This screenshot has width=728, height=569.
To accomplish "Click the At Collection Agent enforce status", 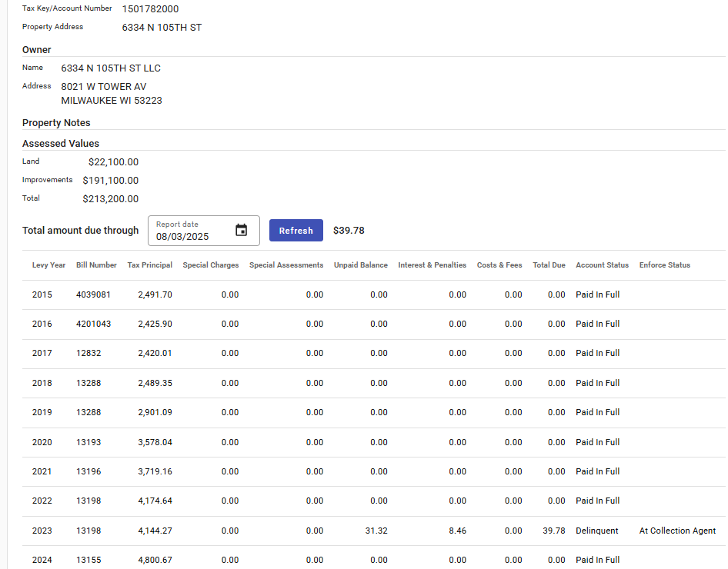I will tap(677, 531).
